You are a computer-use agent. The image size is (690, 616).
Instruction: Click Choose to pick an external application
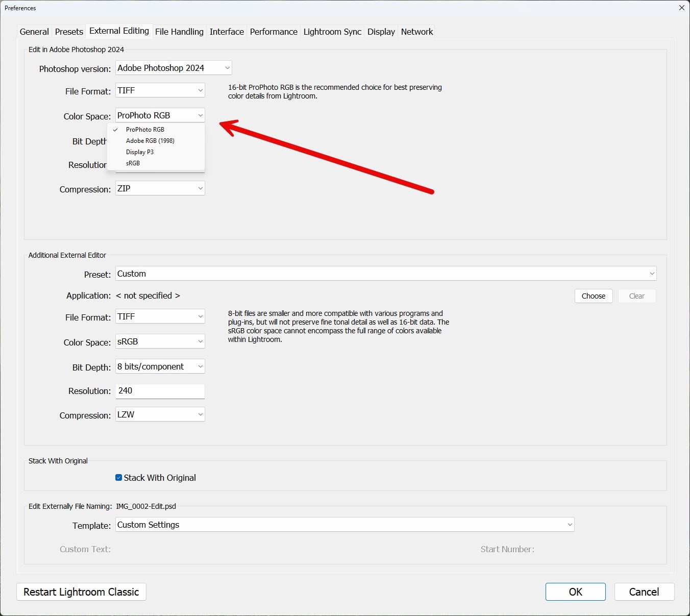(x=593, y=296)
